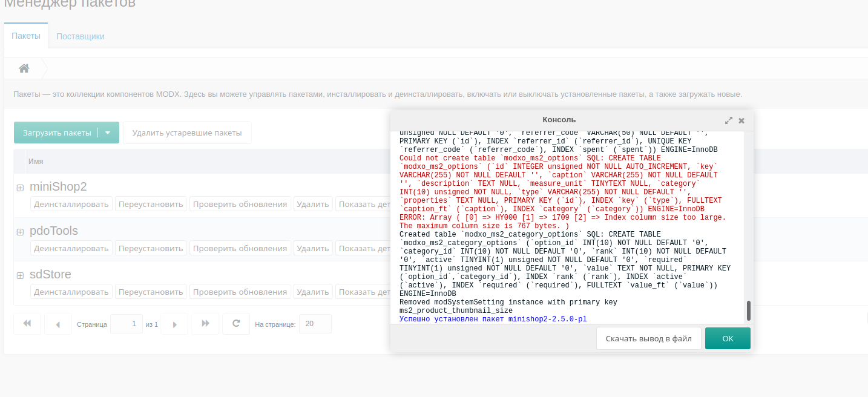Go to previous page arrow
Viewport: 868px width, 397px height.
click(58, 324)
